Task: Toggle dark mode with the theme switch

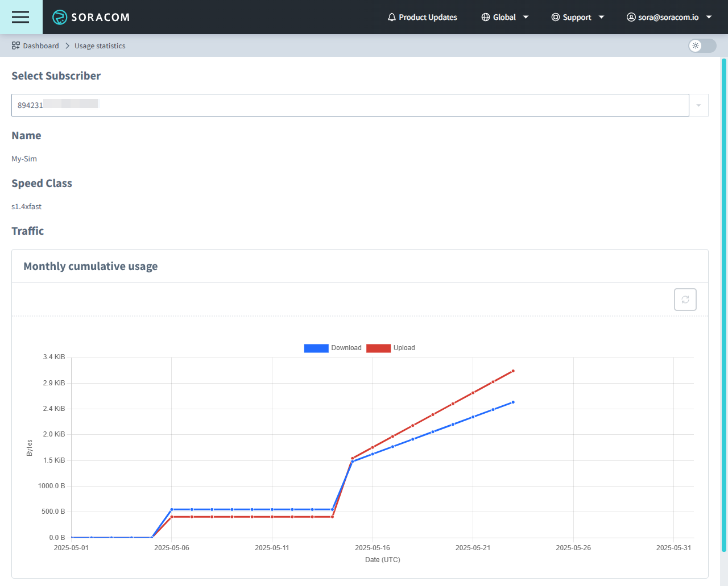Action: coord(702,46)
